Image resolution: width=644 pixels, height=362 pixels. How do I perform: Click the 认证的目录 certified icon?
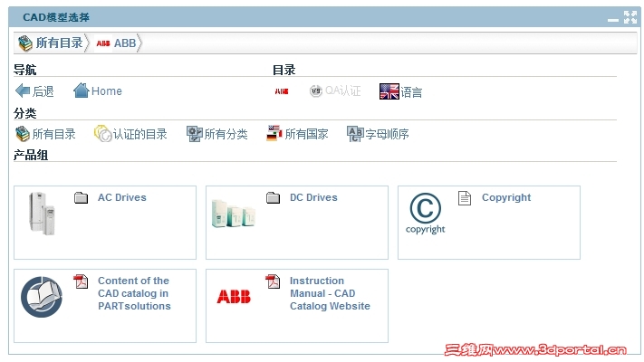coord(102,134)
